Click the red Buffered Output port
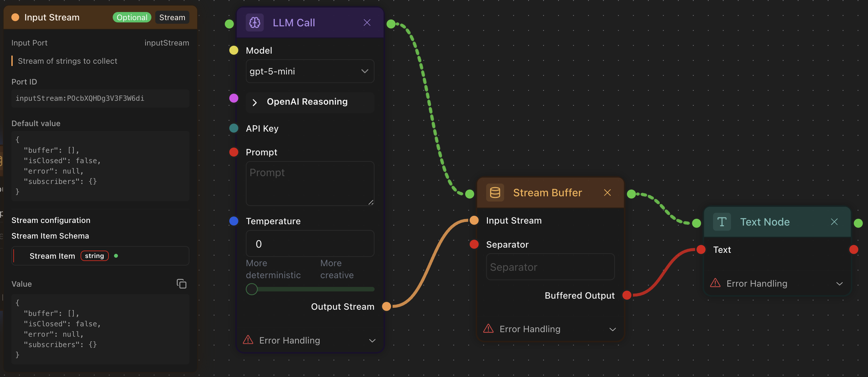This screenshot has width=868, height=377. (627, 295)
